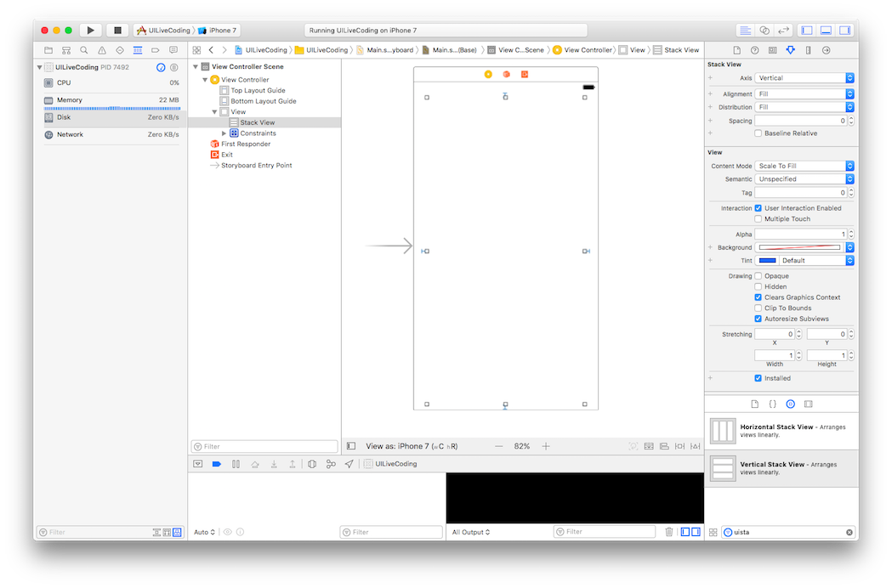Uncheck User Interaction Enabled

pyautogui.click(x=758, y=208)
